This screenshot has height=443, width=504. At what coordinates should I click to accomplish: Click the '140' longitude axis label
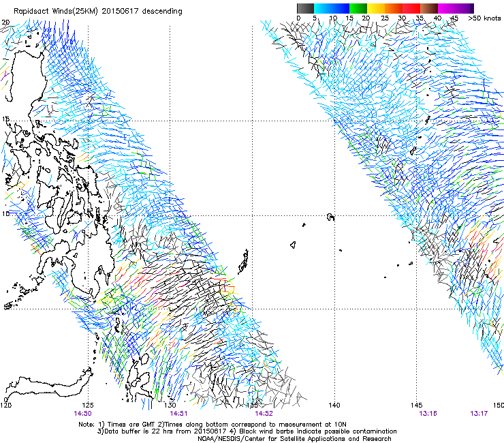pos(334,405)
